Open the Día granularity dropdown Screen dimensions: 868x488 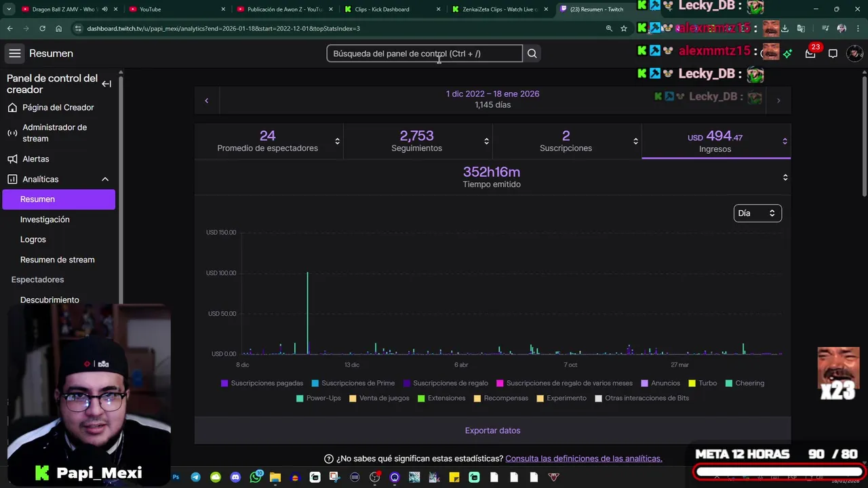[x=757, y=213]
